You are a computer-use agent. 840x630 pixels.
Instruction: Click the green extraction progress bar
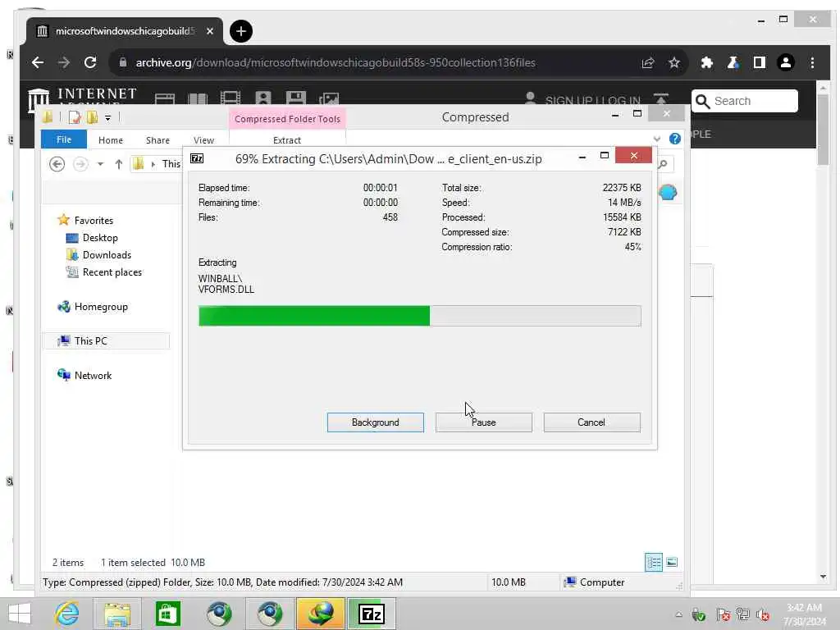419,316
